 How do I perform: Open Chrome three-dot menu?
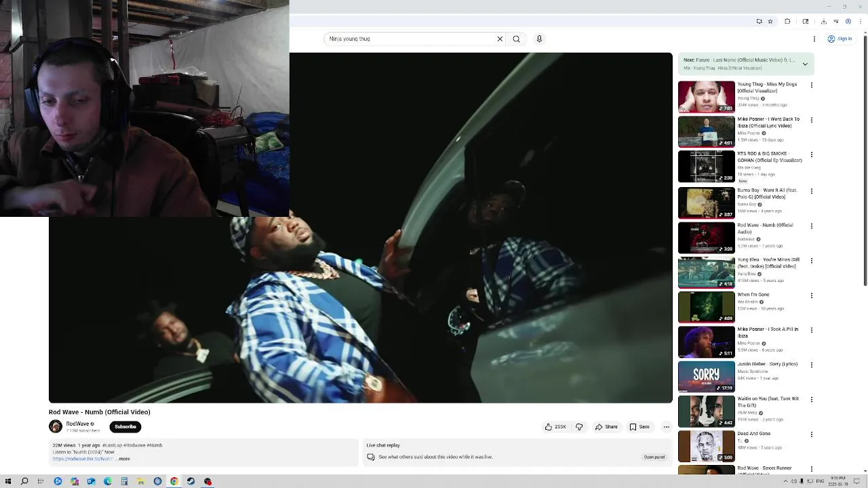[x=859, y=21]
